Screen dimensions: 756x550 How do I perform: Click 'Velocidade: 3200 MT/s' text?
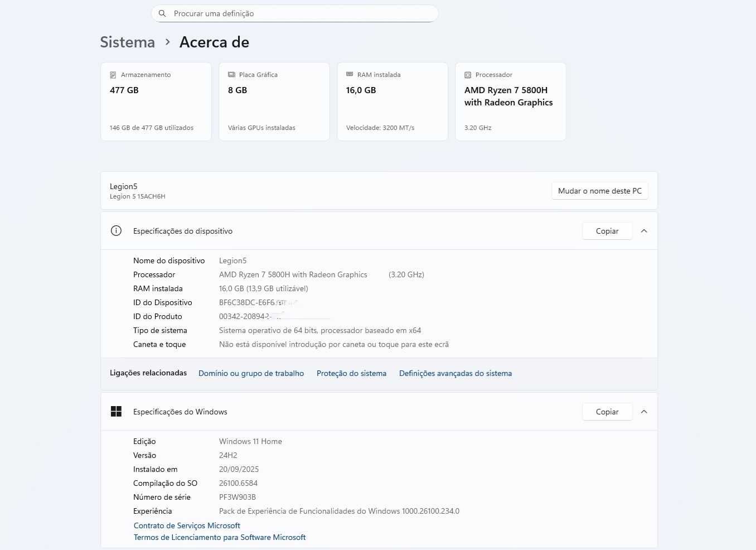point(380,128)
